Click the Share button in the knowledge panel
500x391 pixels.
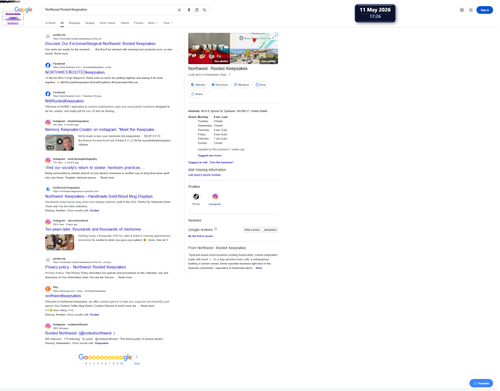pyautogui.click(x=197, y=94)
